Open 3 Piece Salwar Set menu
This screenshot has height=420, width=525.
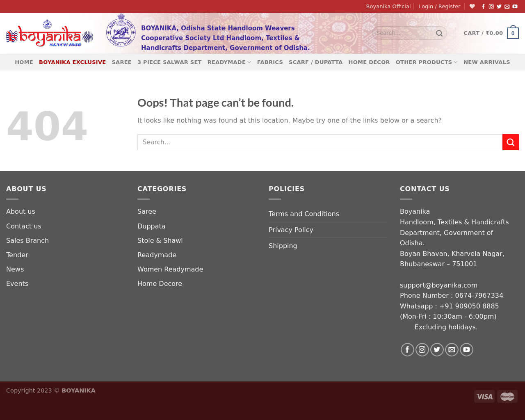[169, 62]
